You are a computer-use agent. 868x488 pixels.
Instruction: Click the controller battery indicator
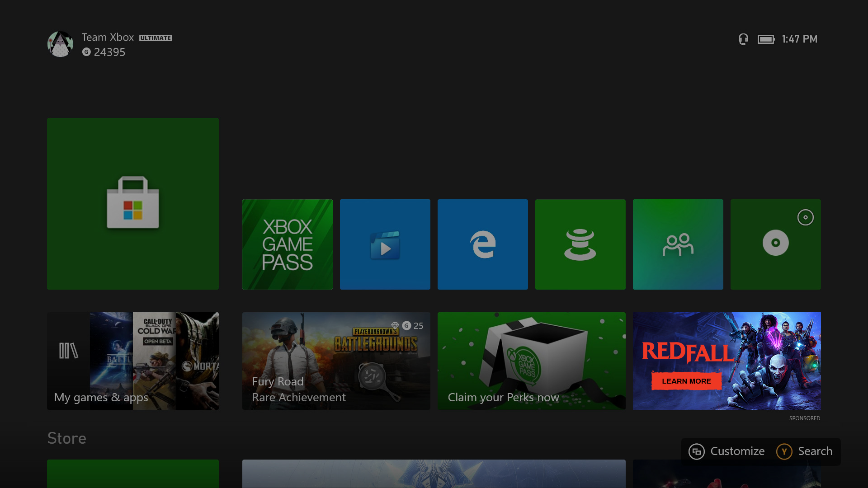(x=766, y=39)
